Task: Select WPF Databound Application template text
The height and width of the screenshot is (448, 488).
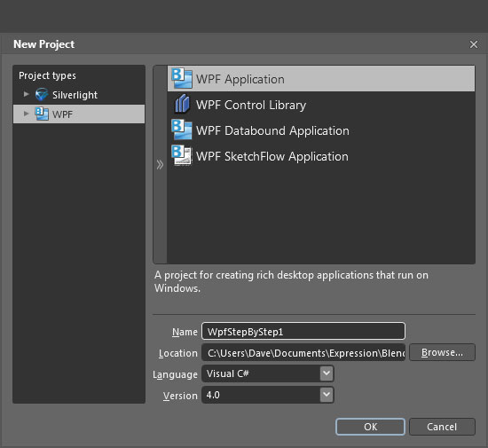Action: point(272,130)
